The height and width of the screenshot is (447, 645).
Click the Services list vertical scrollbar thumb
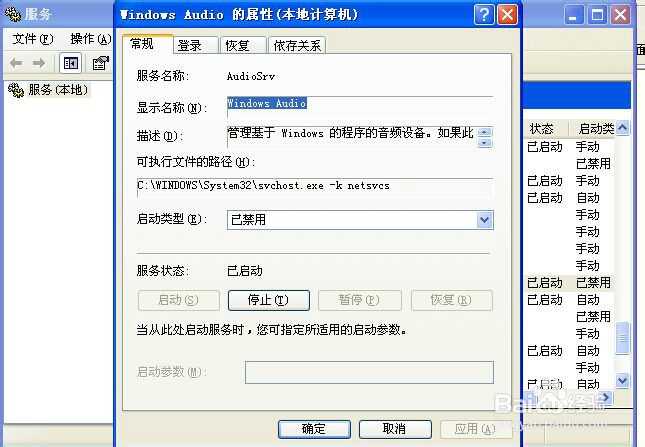pos(622,338)
